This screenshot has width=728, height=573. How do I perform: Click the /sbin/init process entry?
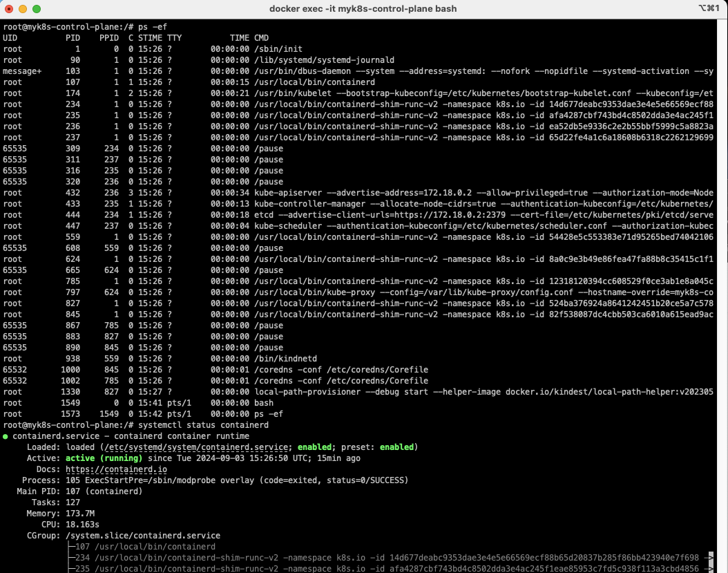[278, 49]
